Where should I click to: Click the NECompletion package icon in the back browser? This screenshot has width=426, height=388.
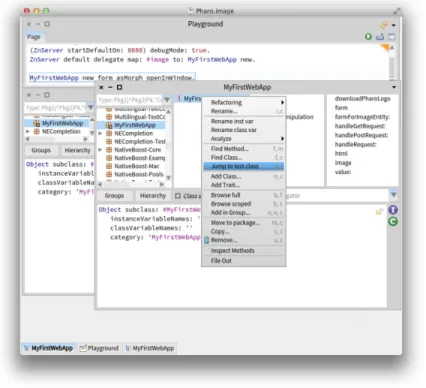pyautogui.click(x=37, y=132)
